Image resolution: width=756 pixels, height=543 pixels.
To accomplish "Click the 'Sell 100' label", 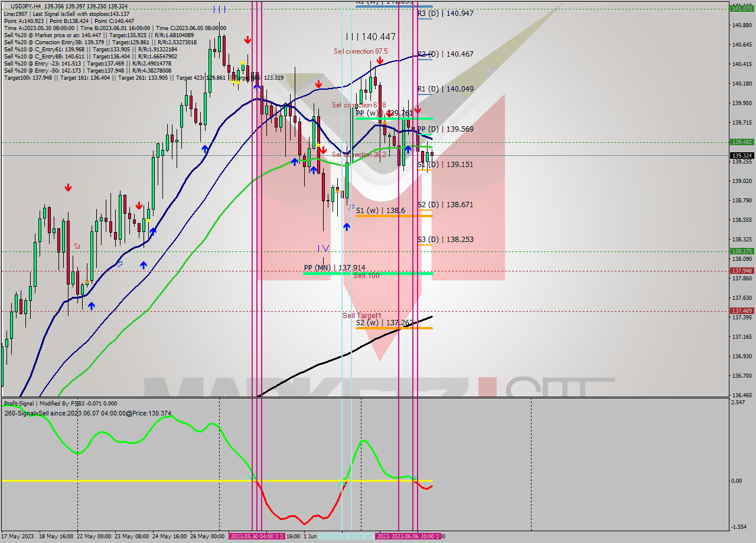I will point(366,275).
